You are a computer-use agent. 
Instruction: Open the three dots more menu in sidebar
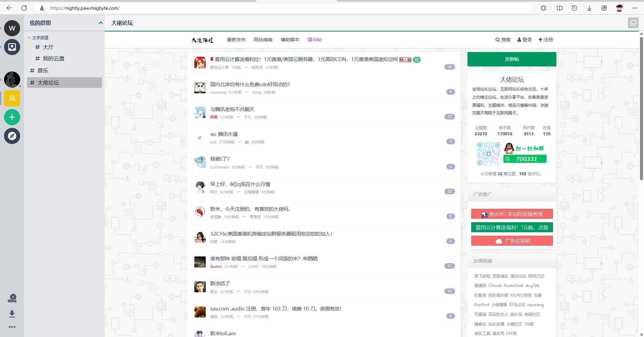pyautogui.click(x=12, y=327)
